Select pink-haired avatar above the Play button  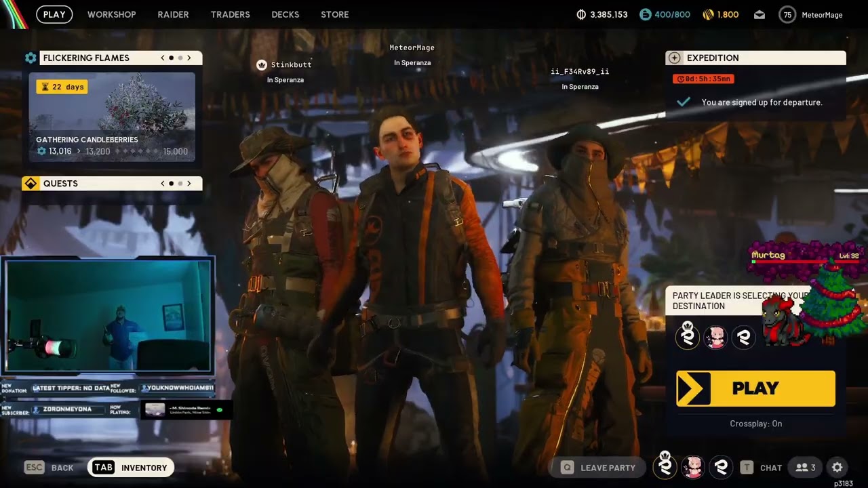[x=715, y=337]
